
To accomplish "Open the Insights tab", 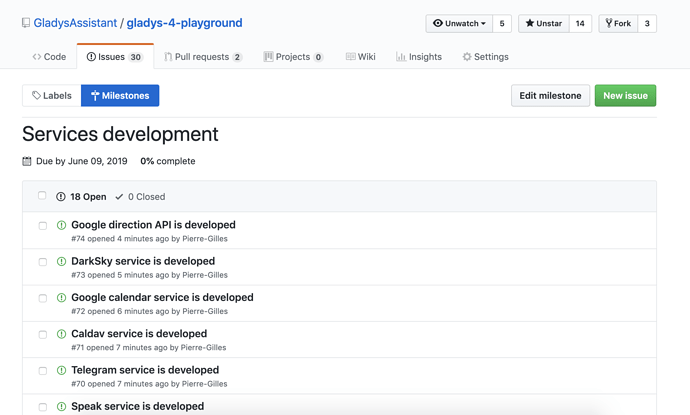I will point(419,57).
